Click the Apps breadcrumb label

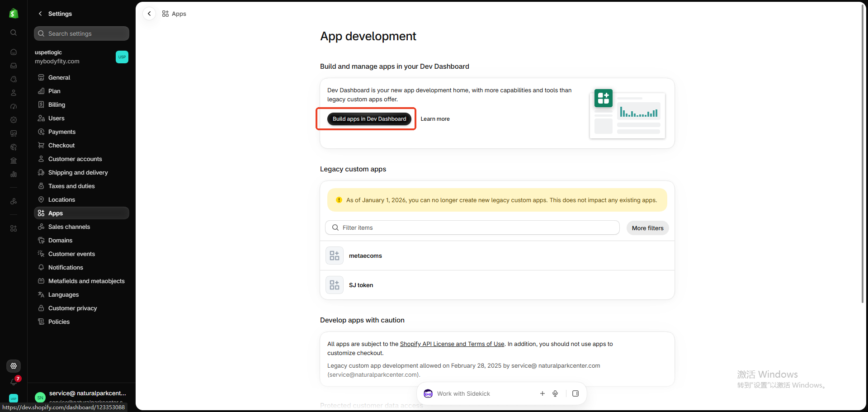[179, 14]
